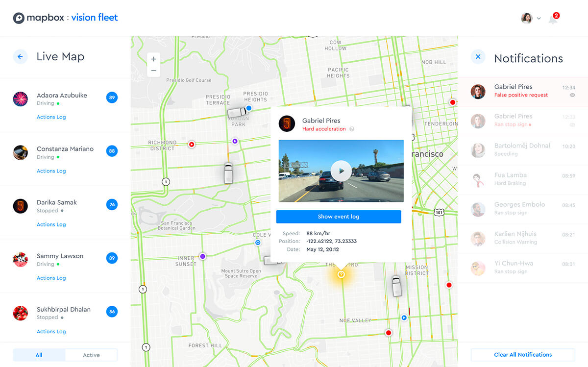Click driver score badge 89 for Adaora Azubuike
The image size is (588, 367).
pyautogui.click(x=112, y=98)
